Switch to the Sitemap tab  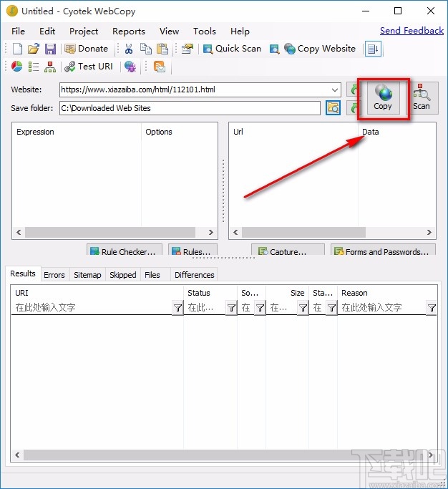point(87,275)
